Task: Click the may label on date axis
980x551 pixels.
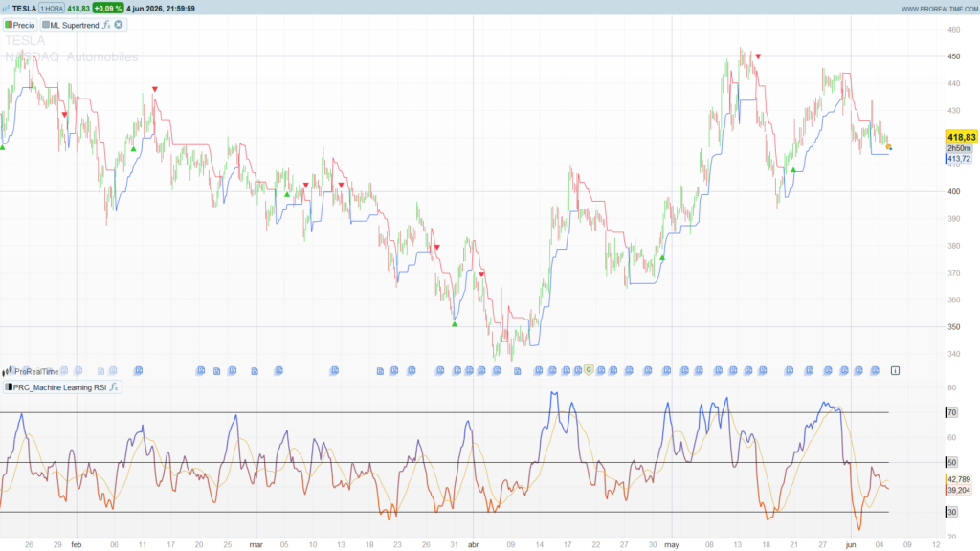Action: tap(671, 544)
